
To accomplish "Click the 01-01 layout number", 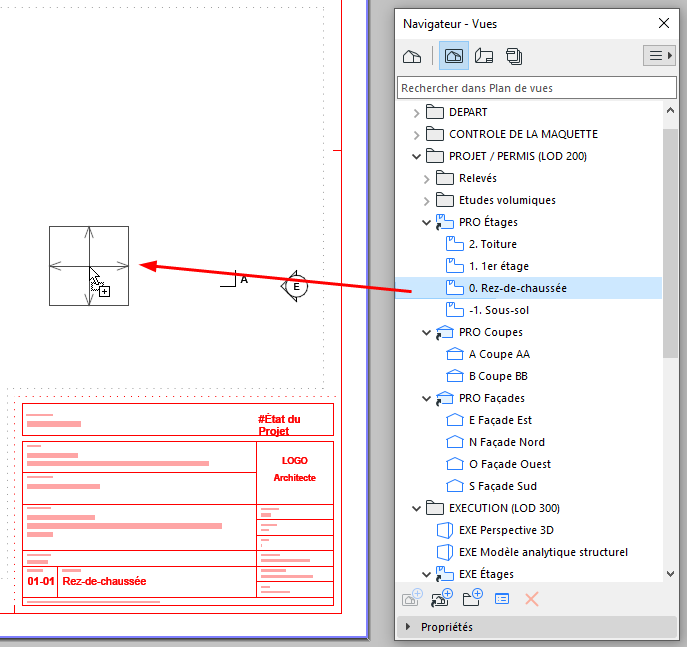I will coord(41,581).
